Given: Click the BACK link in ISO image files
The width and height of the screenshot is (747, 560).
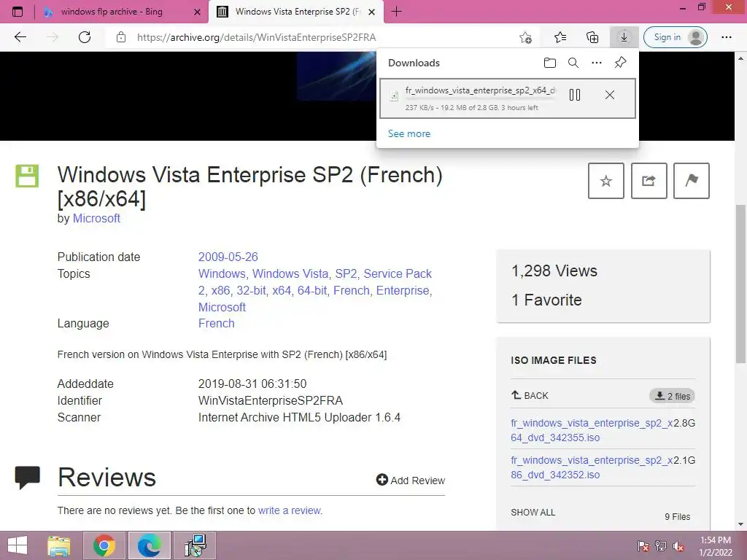Looking at the screenshot, I should pyautogui.click(x=530, y=395).
